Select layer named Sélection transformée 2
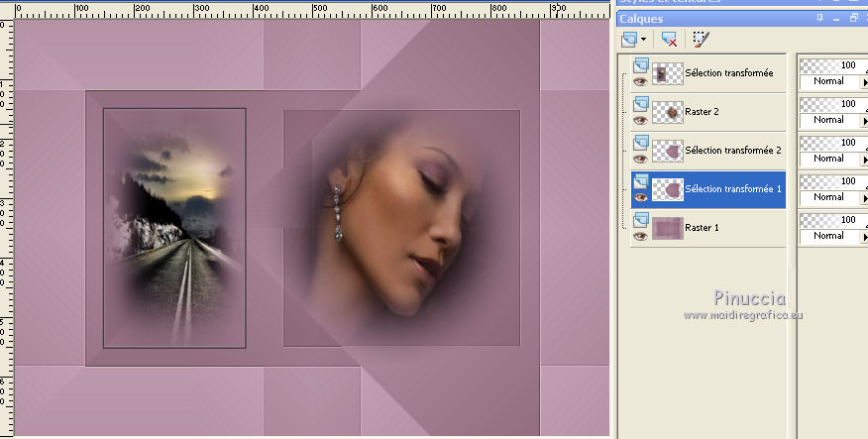The image size is (868, 439). point(733,151)
